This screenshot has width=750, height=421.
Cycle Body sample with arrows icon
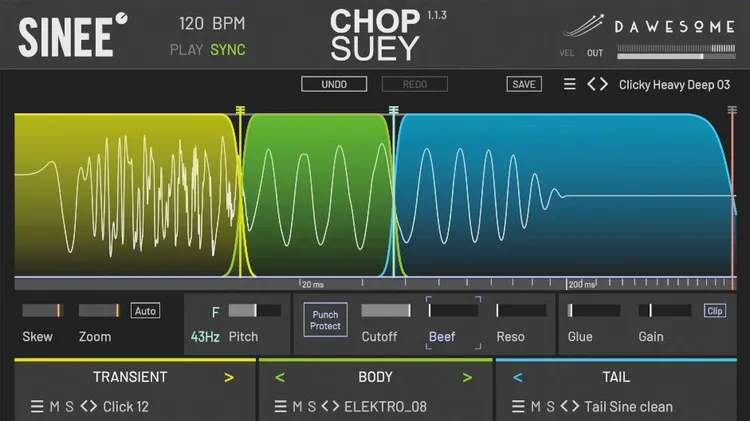[331, 406]
